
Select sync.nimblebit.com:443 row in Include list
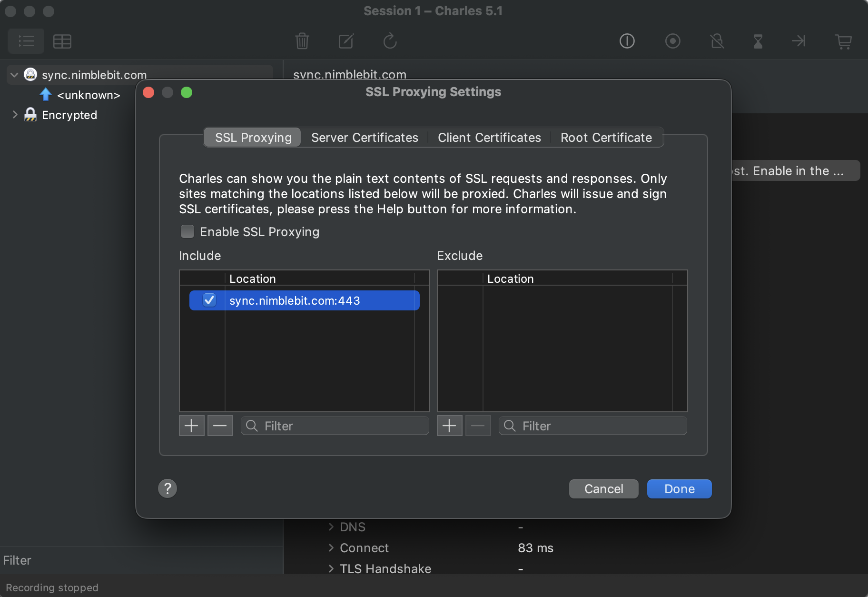click(305, 300)
